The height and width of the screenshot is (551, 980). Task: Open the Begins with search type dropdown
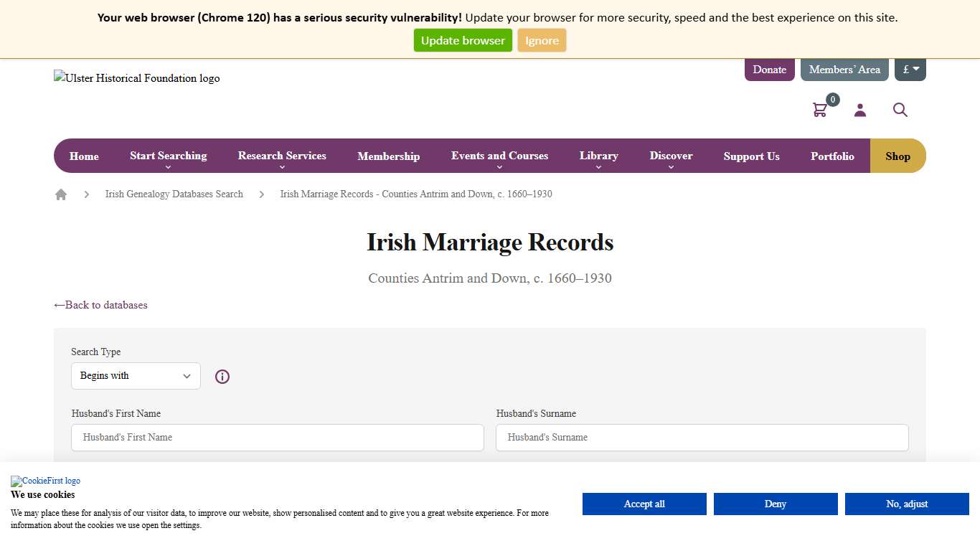[136, 375]
